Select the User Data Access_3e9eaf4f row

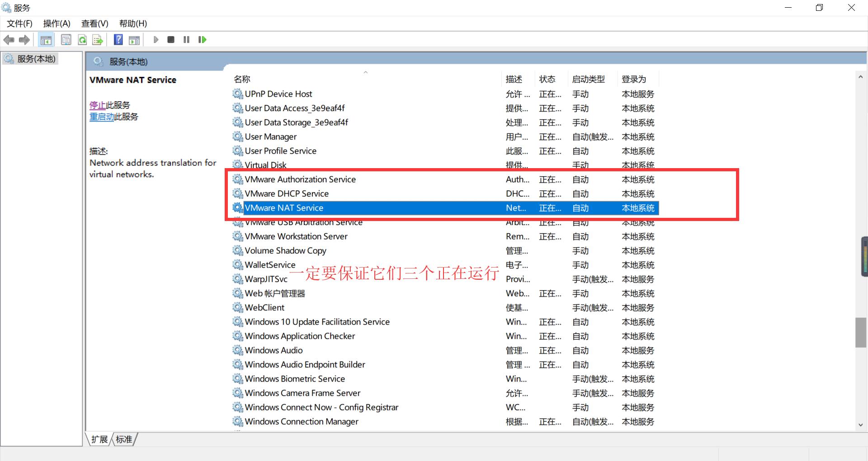coord(445,108)
